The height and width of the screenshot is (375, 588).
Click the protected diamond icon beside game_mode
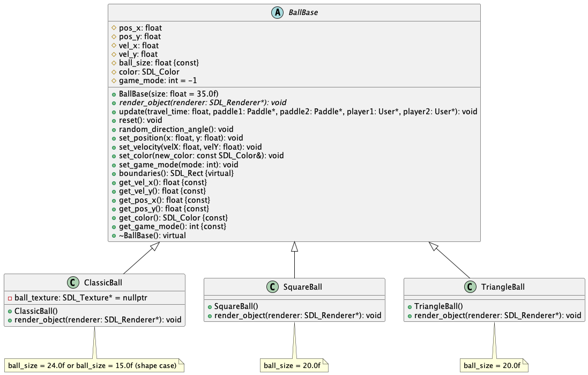click(114, 80)
